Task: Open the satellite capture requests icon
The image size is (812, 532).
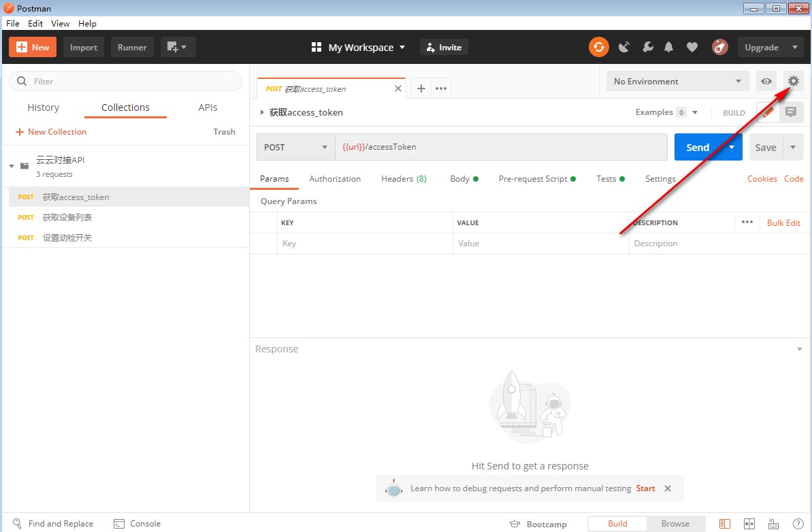Action: 623,47
